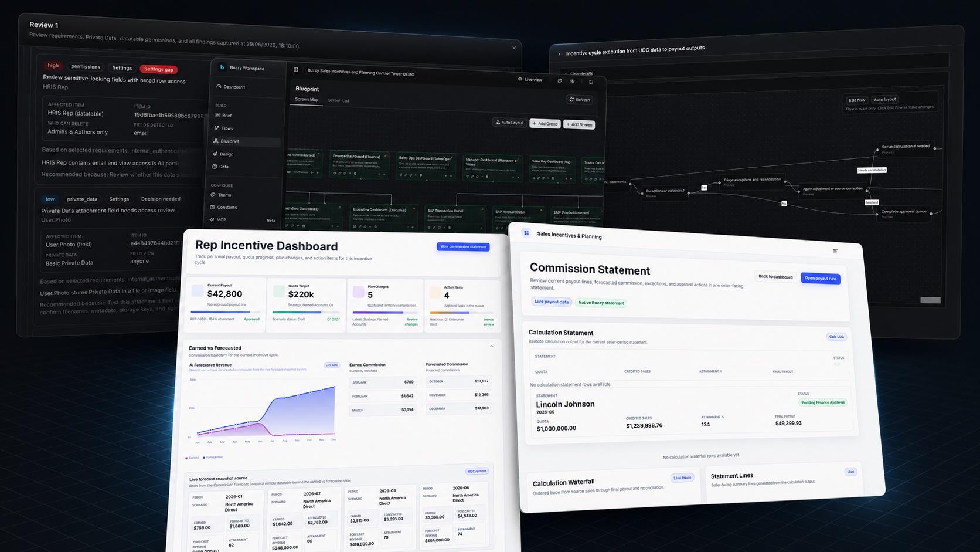
Task: Click View commission statement button
Action: click(463, 247)
